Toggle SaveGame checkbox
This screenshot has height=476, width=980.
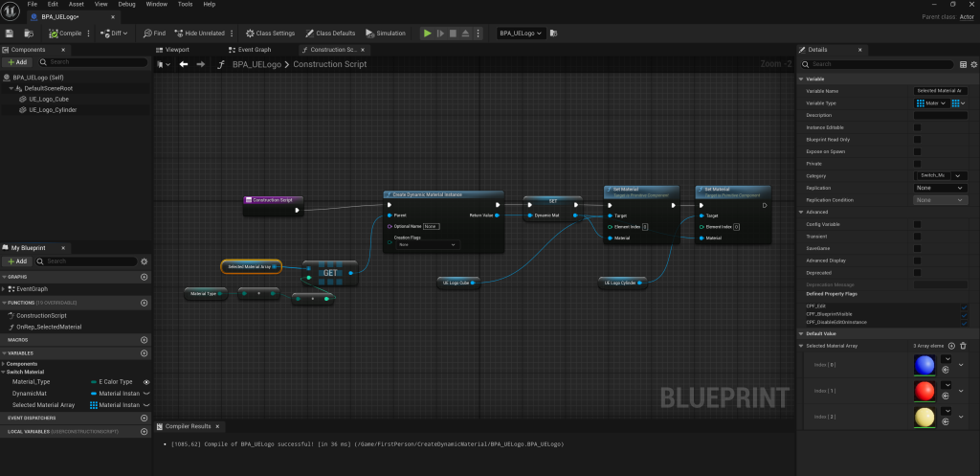point(918,248)
